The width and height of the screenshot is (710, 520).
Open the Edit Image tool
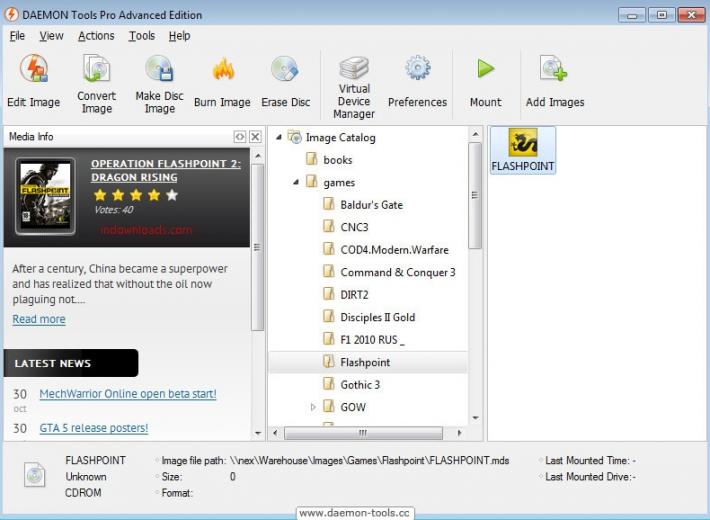click(x=34, y=81)
